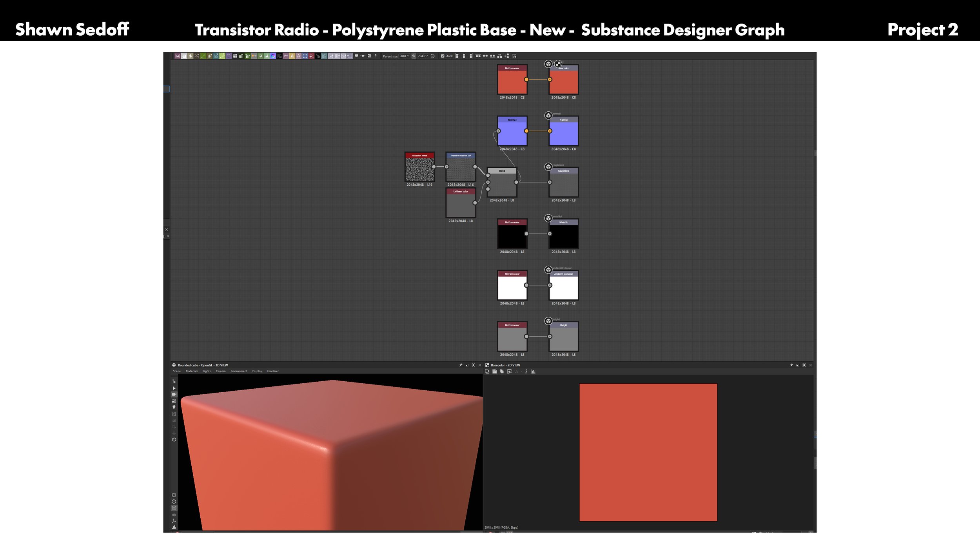Image resolution: width=980 pixels, height=551 pixels.
Task: Copy the 2D view image to clipboard
Action: tap(502, 372)
